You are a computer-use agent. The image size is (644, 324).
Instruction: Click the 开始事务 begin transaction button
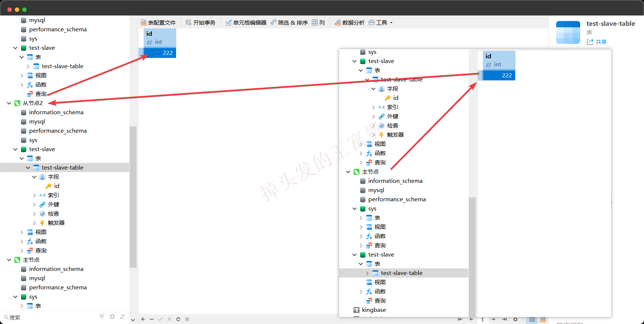(201, 22)
